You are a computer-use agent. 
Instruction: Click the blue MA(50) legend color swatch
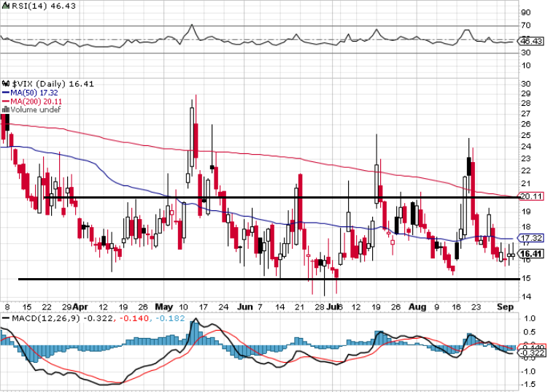(5, 93)
